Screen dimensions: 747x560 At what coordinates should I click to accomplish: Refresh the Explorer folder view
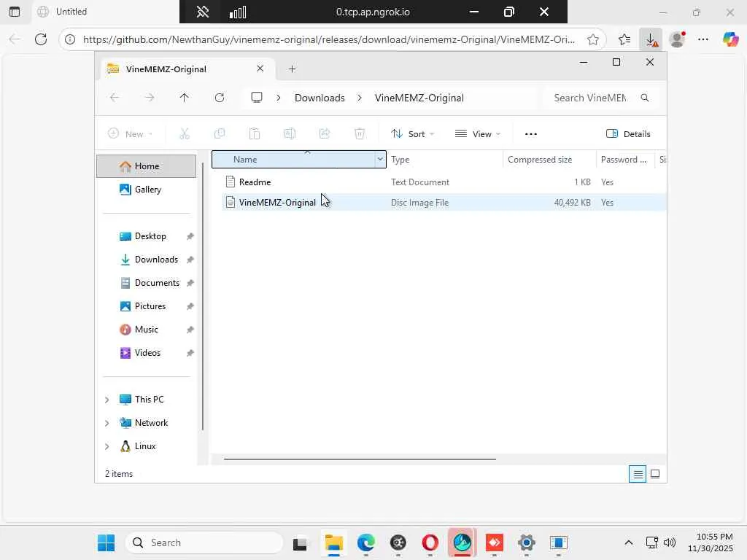point(220,98)
